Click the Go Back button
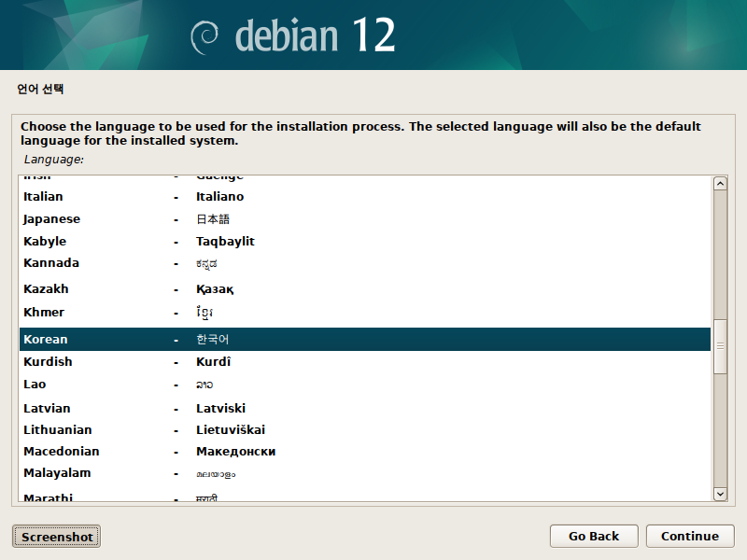The height and width of the screenshot is (560, 747). (x=594, y=536)
